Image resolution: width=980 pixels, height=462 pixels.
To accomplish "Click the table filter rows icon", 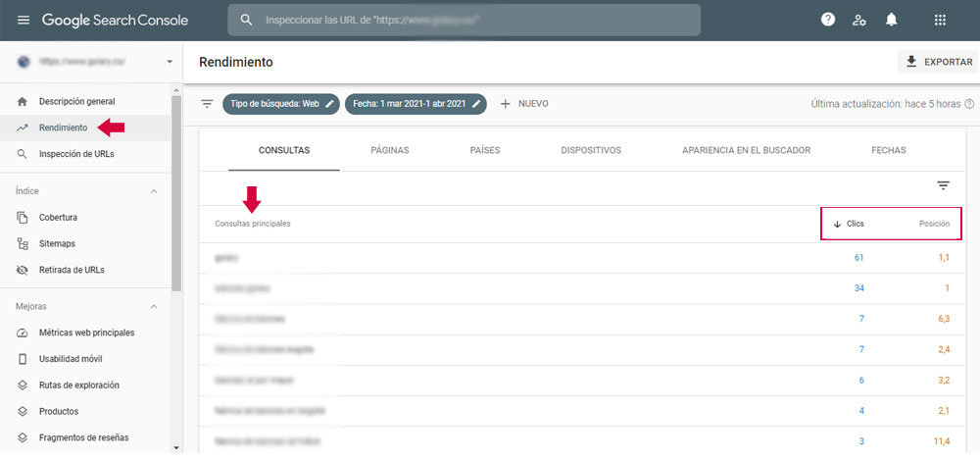I will click(943, 185).
